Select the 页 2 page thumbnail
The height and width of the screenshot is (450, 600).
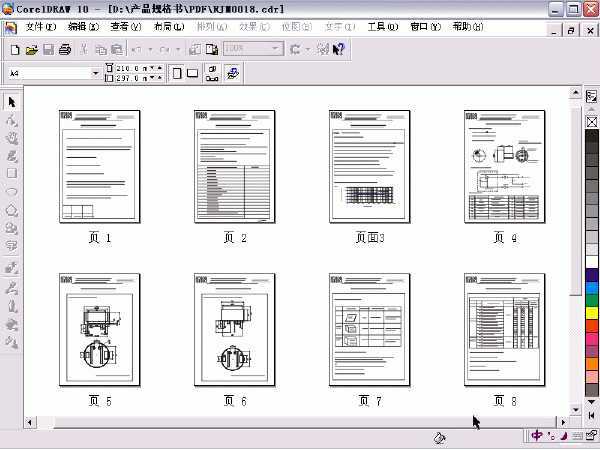tap(235, 166)
